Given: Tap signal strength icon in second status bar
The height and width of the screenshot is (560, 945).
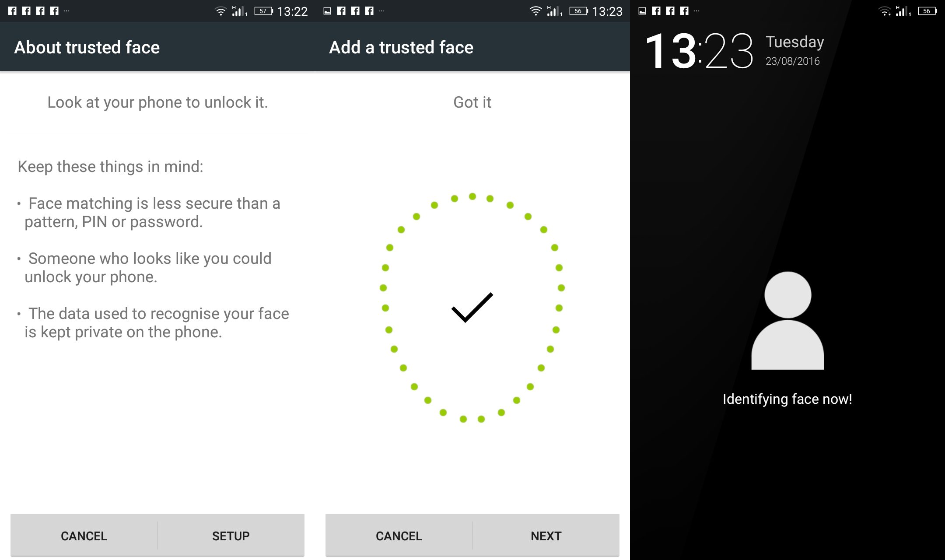Looking at the screenshot, I should (x=554, y=11).
